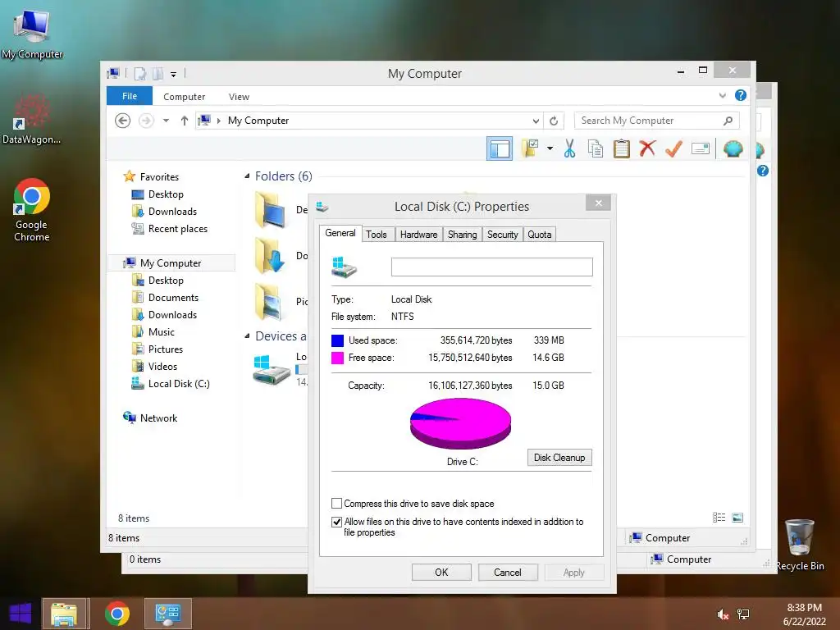Select Network in navigation pane

click(x=158, y=418)
